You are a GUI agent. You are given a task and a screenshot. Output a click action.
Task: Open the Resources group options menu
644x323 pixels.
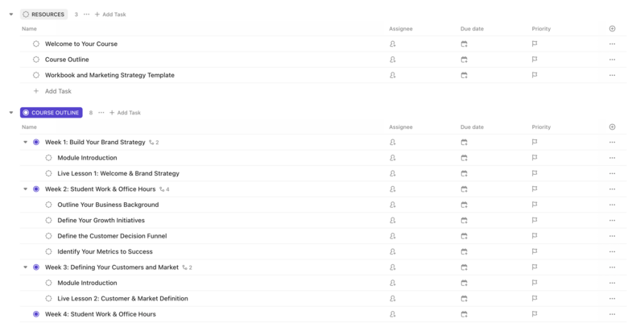(87, 14)
